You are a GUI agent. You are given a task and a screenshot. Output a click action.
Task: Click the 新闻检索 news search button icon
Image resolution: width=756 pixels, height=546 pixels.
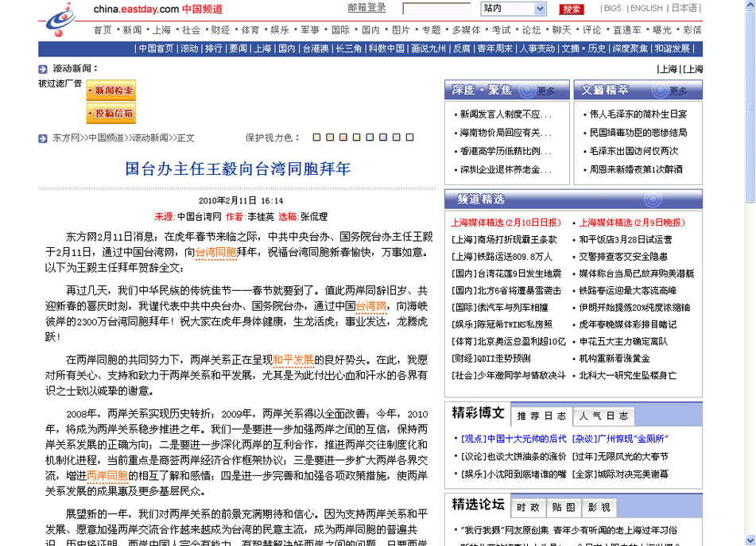pos(110,91)
